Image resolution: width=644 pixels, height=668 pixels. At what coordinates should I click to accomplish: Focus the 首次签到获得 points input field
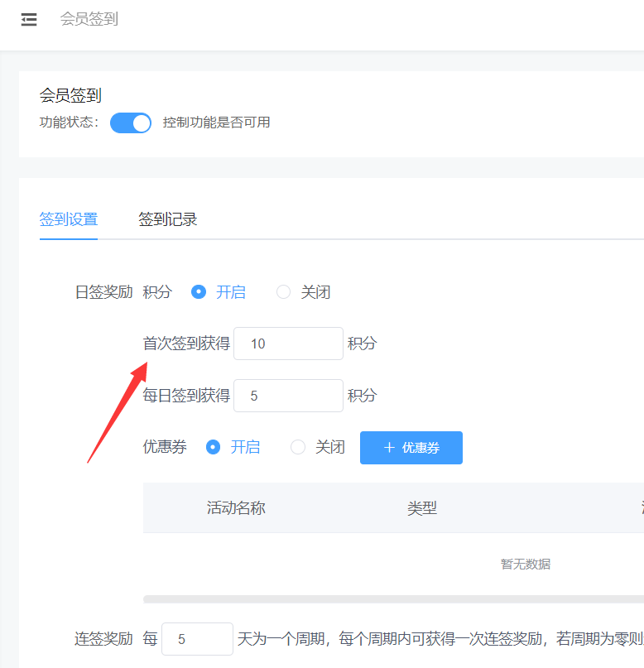click(288, 344)
